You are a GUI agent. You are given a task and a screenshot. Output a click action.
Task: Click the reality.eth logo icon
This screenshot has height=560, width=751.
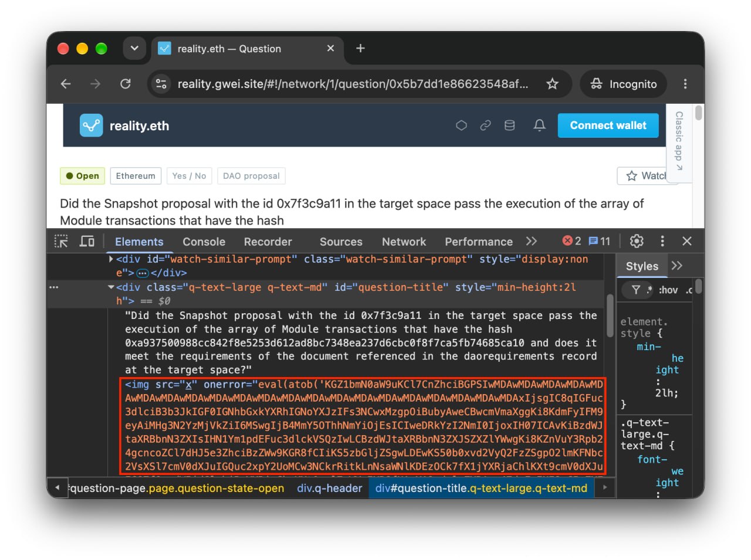pyautogui.click(x=92, y=125)
